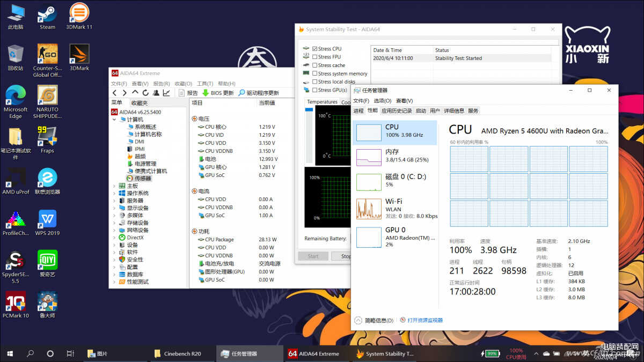Open the 回收站 recycle bin icon
The image size is (644, 362).
point(16,58)
